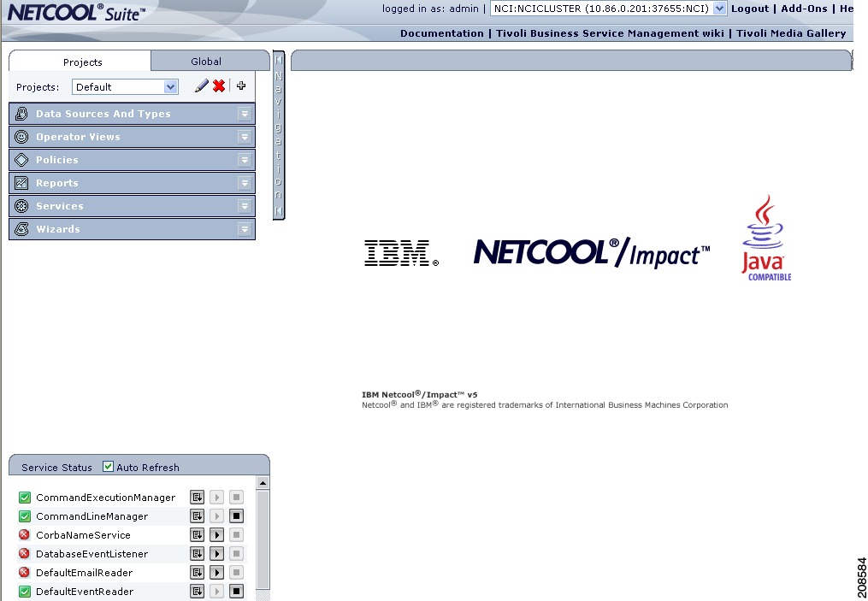The height and width of the screenshot is (601, 868).
Task: Click green status icon beside CommandExecutionManager
Action: pos(24,498)
